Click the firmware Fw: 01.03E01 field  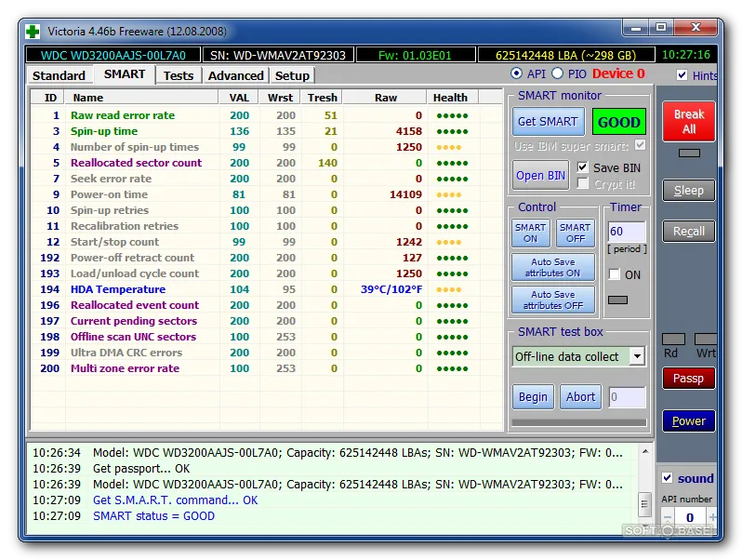(x=416, y=55)
